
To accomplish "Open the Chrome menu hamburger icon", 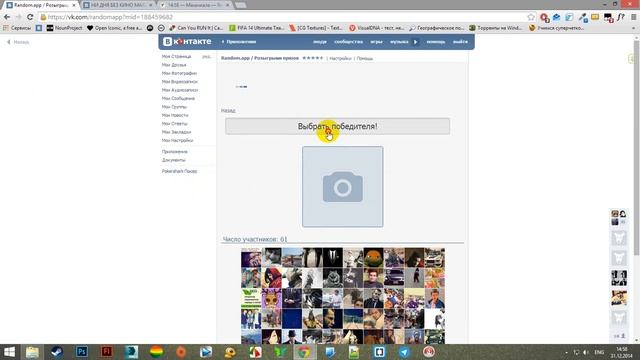I will click(633, 17).
